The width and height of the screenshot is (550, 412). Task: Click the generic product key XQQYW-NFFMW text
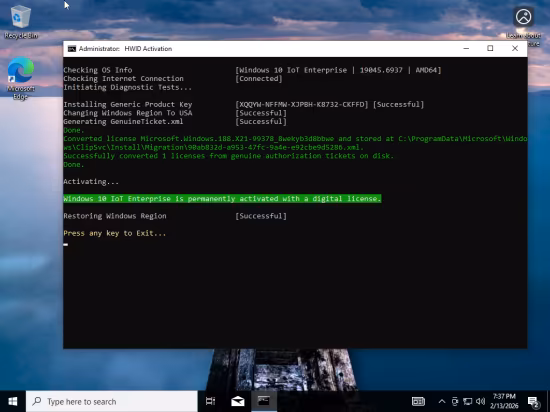coord(302,104)
